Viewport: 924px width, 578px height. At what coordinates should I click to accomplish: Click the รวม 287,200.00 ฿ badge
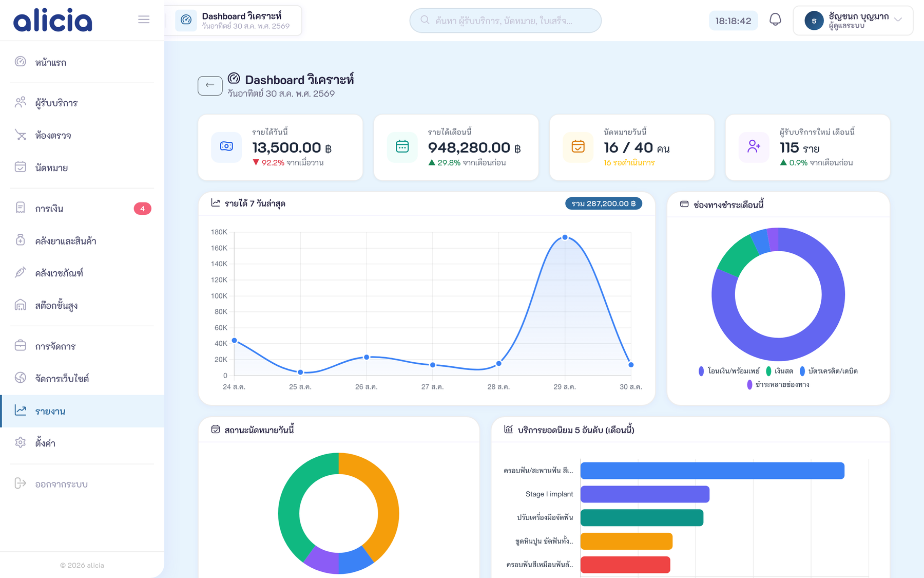point(603,203)
